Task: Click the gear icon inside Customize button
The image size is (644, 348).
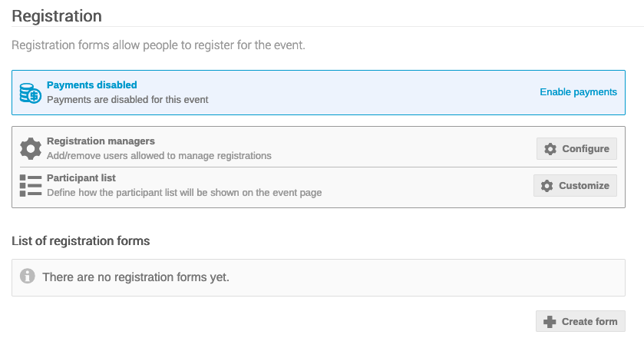Action: 547,186
